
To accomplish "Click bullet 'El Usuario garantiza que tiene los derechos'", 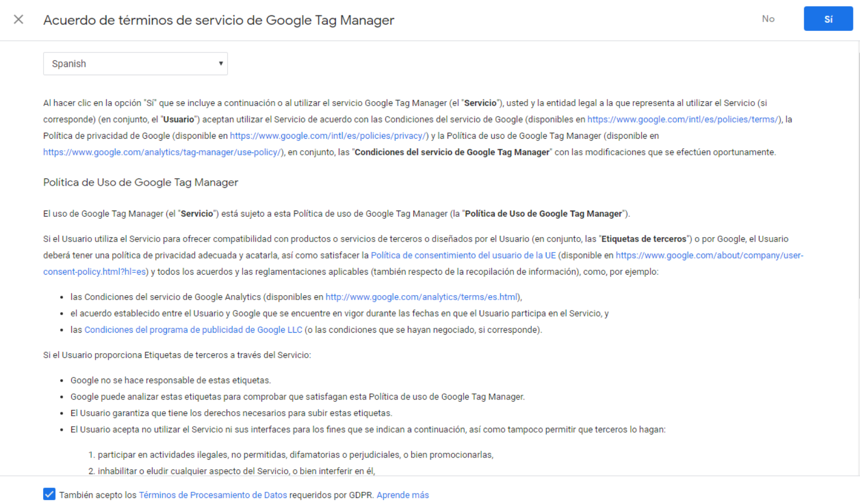I will click(231, 413).
